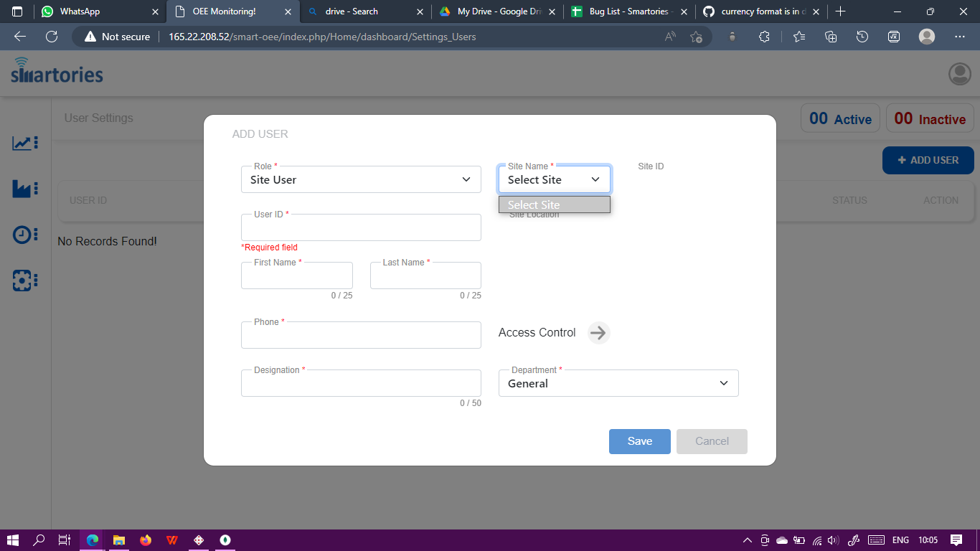
Task: Switch to the Bug List - Smartories tab
Action: 629,11
